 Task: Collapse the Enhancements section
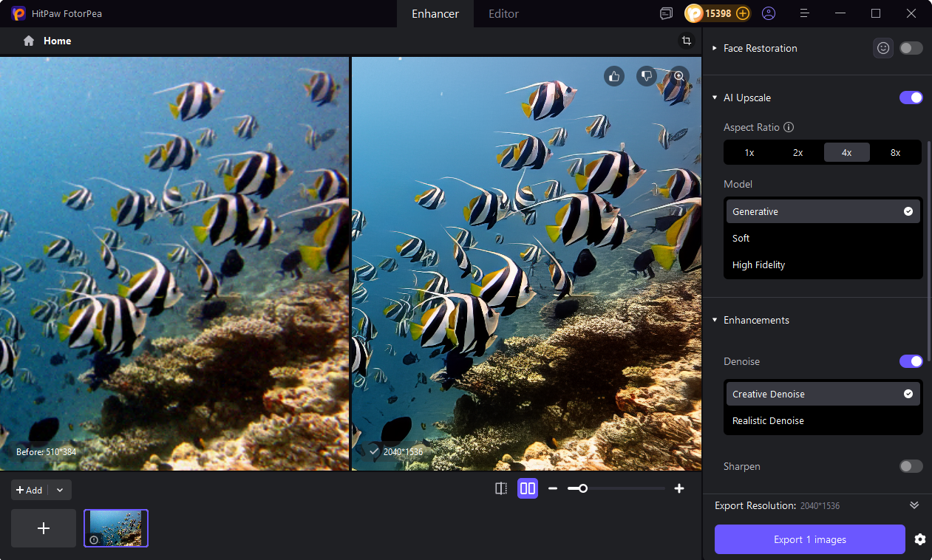coord(714,320)
